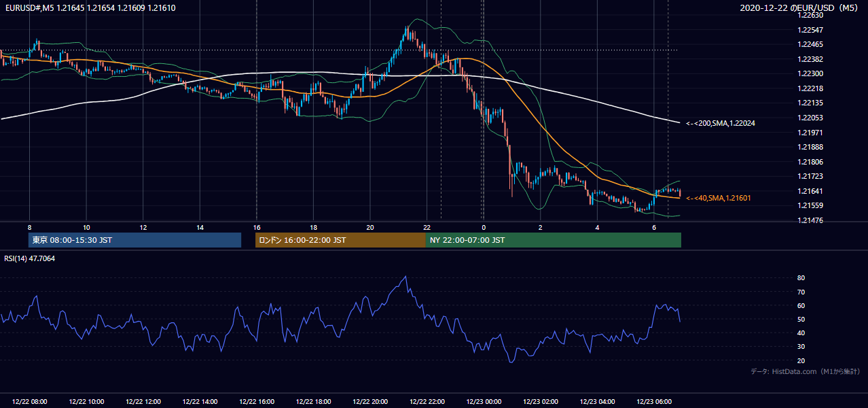Click price level 1.21723 on the axis

[x=812, y=176]
